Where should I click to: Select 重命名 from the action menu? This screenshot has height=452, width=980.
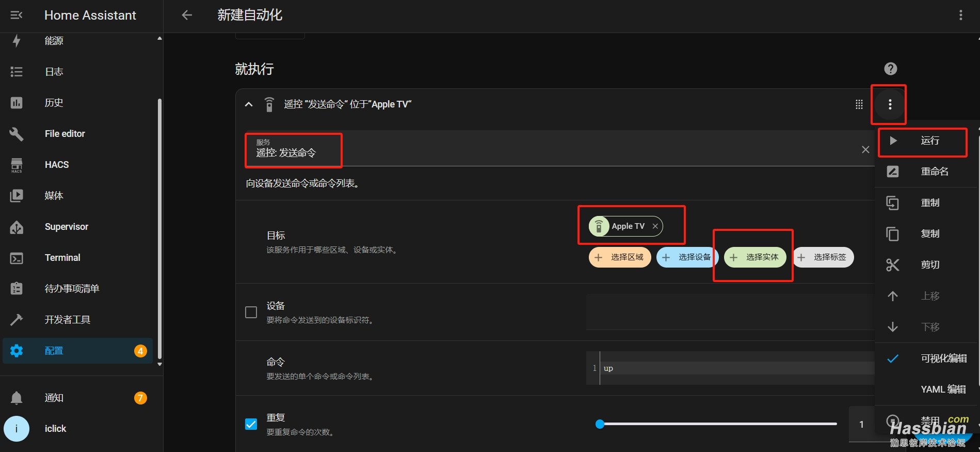[927, 172]
